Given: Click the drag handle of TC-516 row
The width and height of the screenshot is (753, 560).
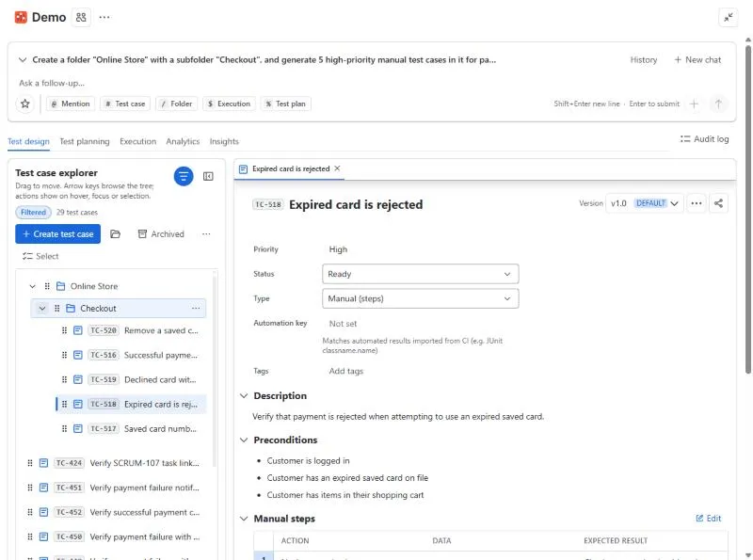Looking at the screenshot, I should tap(64, 355).
